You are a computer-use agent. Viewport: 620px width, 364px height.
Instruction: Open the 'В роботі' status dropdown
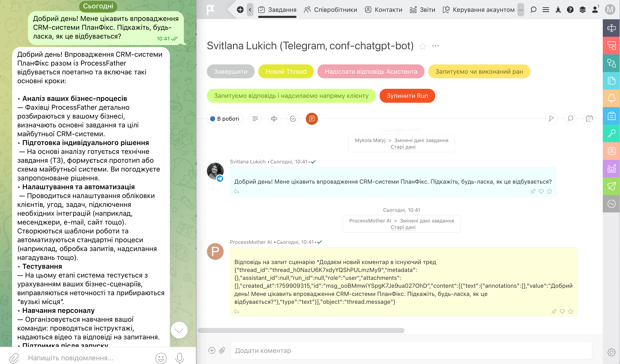225,119
